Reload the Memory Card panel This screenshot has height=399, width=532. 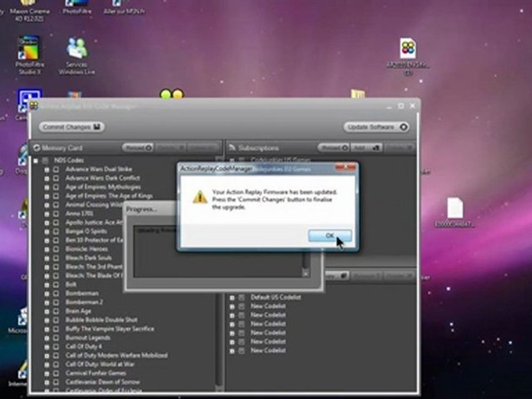(137, 147)
